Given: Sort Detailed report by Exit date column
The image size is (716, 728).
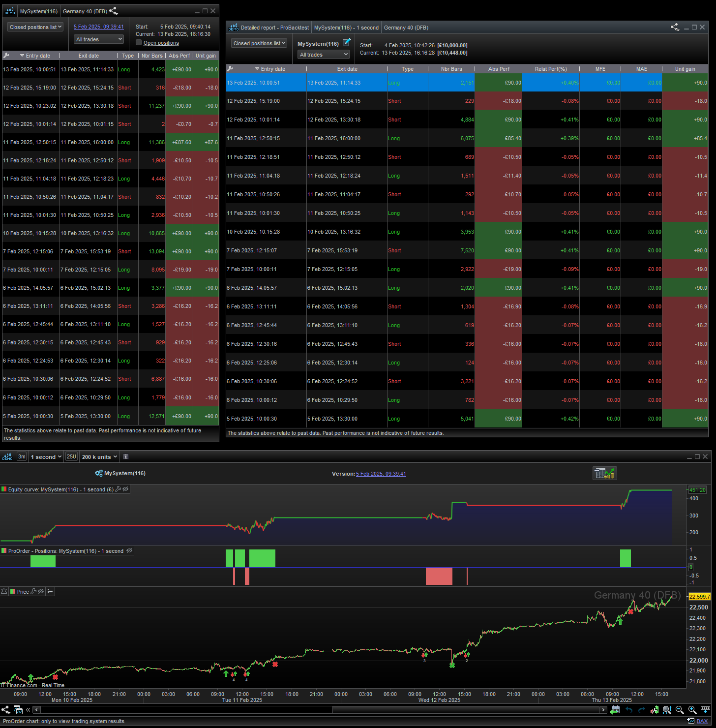Looking at the screenshot, I should [x=347, y=69].
